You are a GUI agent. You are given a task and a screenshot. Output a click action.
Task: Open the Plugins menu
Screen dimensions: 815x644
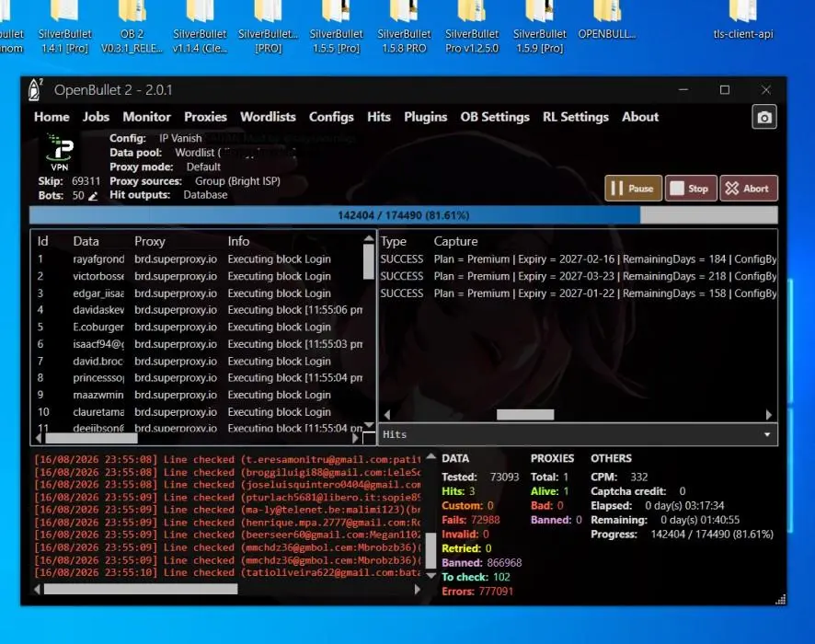(425, 117)
